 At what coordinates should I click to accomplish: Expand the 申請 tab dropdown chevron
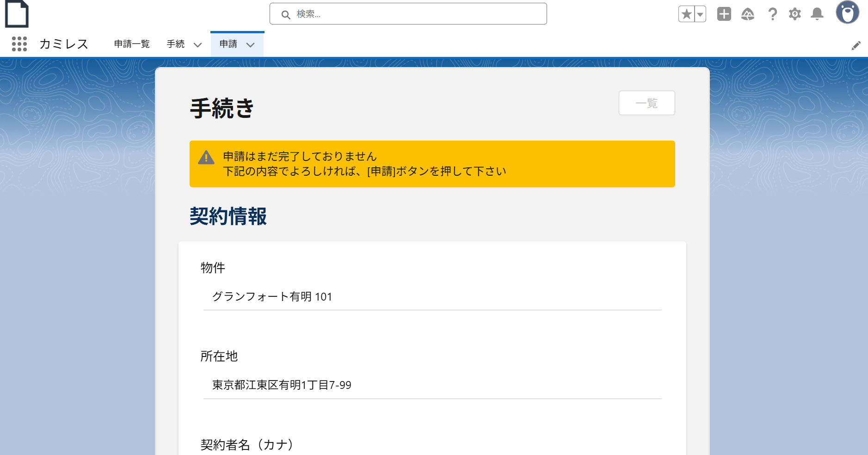click(x=251, y=45)
